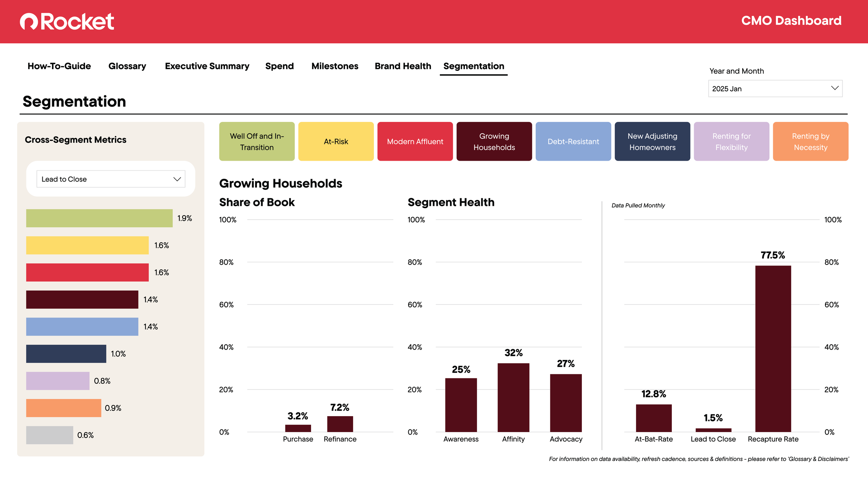Click the Rocket logo
This screenshot has height=488, width=868.
(x=67, y=22)
